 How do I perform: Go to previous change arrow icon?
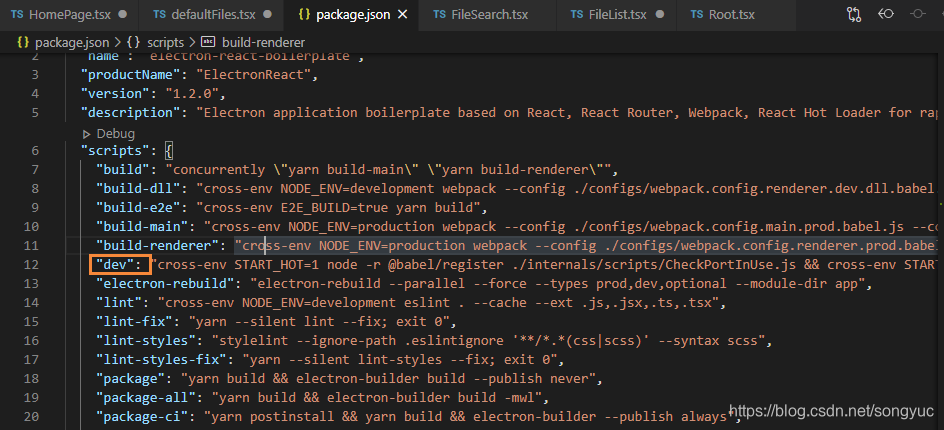click(885, 14)
